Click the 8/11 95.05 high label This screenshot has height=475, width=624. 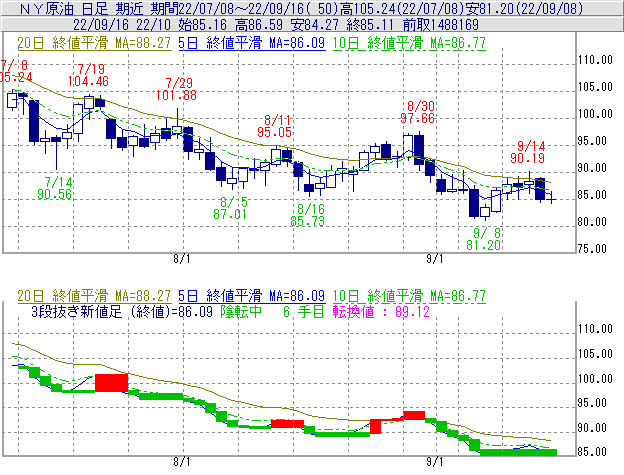[x=274, y=126]
